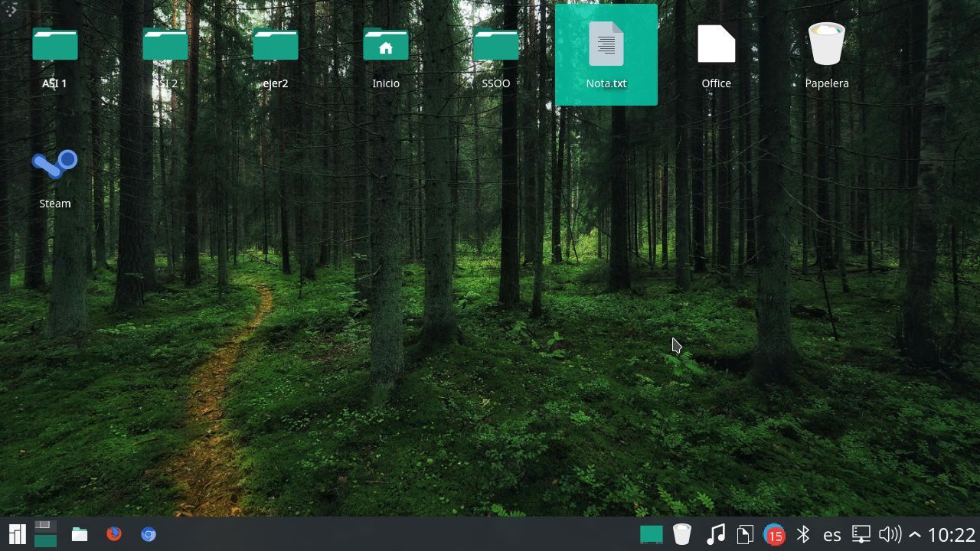Screen dimensions: 980x551
Task: Launch Steam from the desktop
Action: click(x=54, y=163)
